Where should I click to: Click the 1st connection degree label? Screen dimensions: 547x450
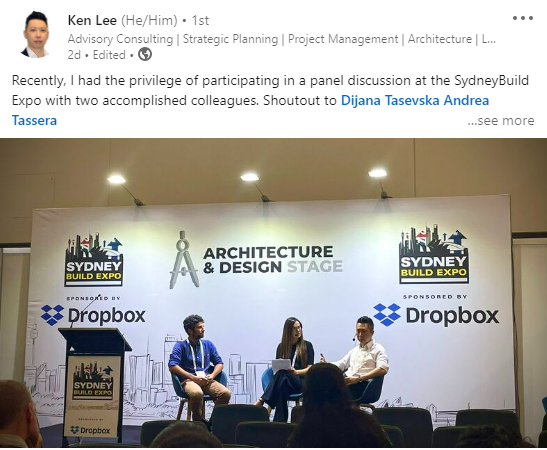200,20
